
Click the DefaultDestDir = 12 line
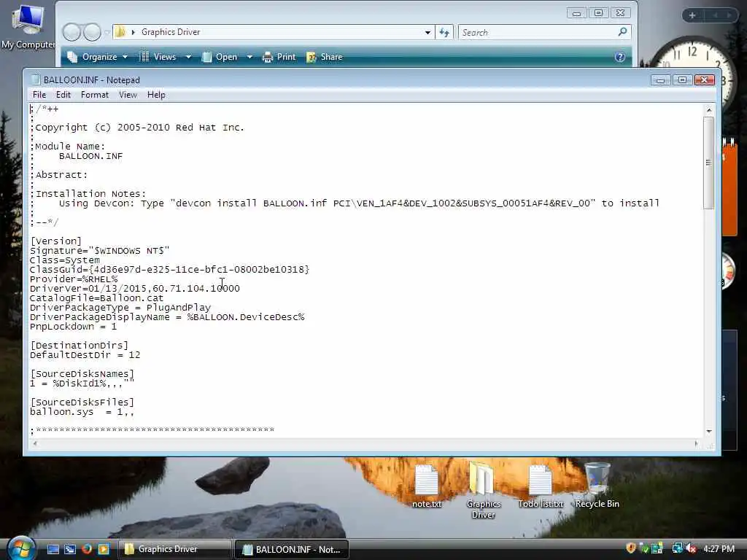click(x=85, y=355)
